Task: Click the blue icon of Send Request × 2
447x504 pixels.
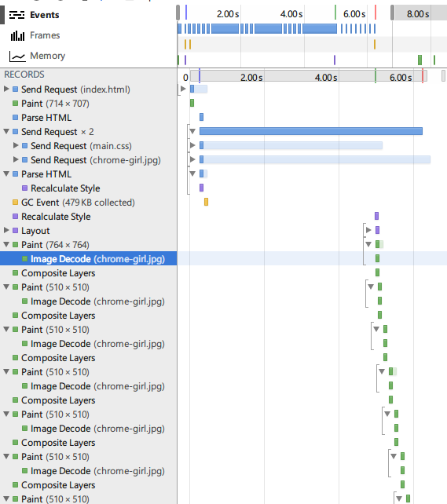Action: (x=15, y=131)
